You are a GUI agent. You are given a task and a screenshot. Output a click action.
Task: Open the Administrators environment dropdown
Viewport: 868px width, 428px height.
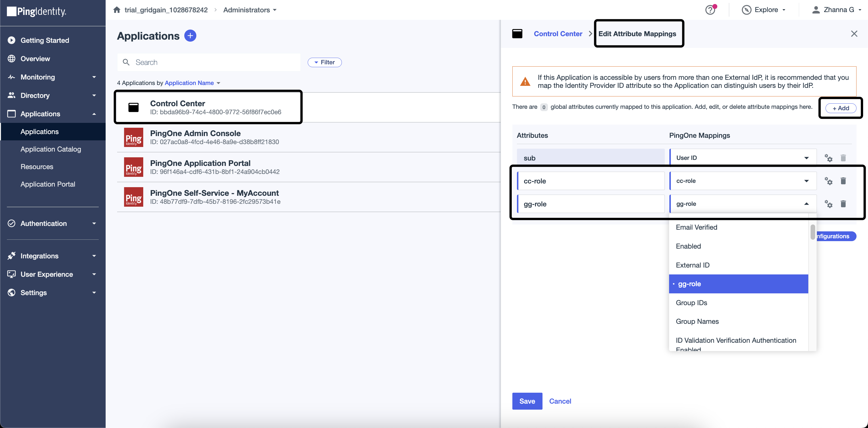point(250,10)
